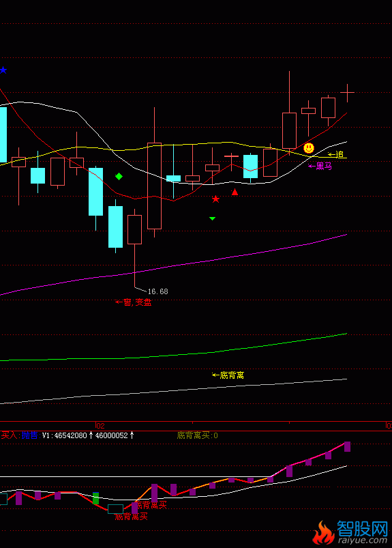Screen dimensions: 392x548
Task: Click the magenta '黑马' arrow label
Action: (x=320, y=167)
